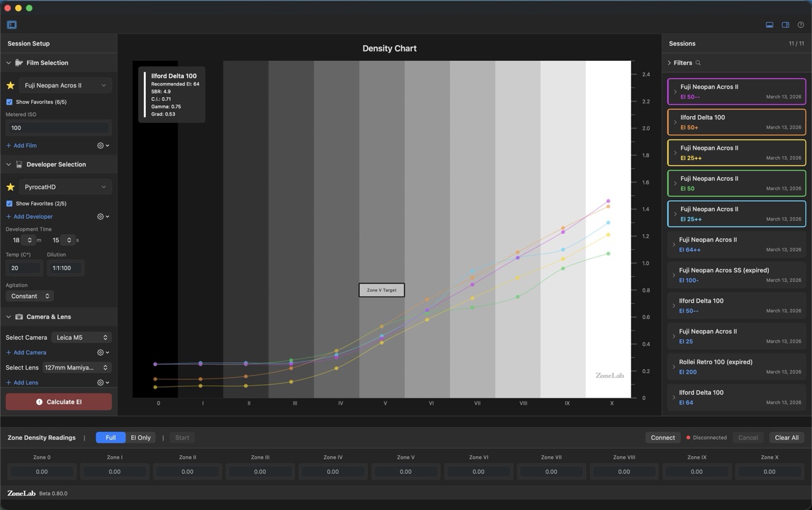The width and height of the screenshot is (812, 510).
Task: Collapse the Camera & Lens section
Action: click(9, 317)
